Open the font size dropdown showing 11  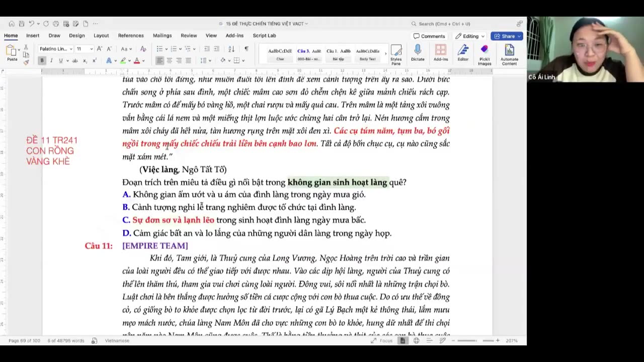[85, 49]
